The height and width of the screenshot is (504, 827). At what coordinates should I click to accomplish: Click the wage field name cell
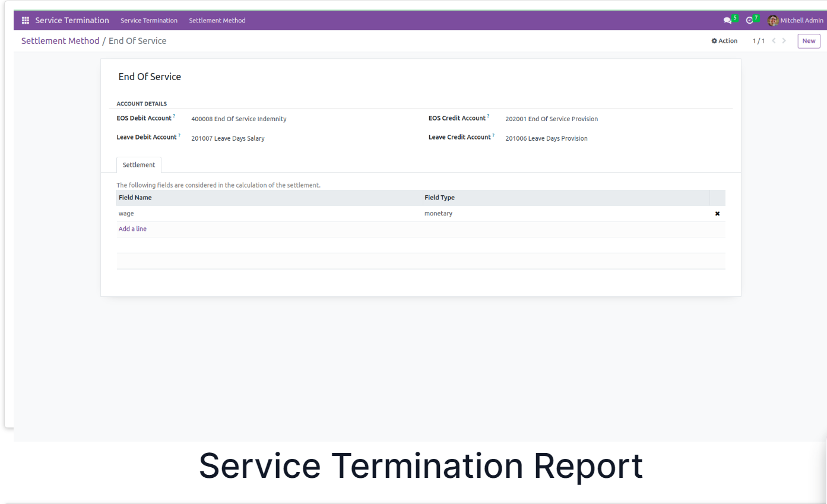coord(269,214)
